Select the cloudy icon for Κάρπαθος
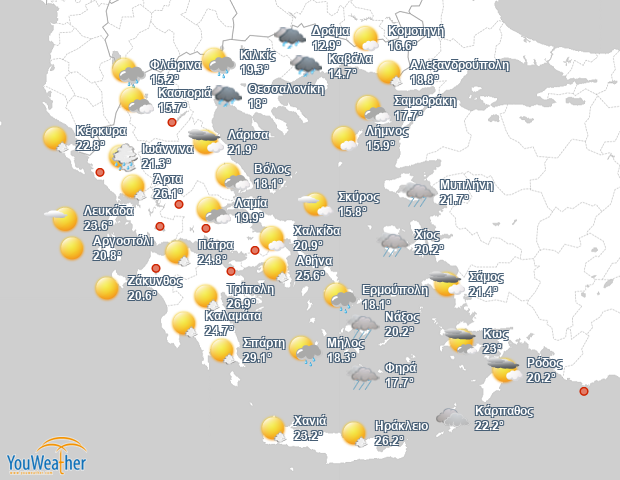 tap(453, 419)
